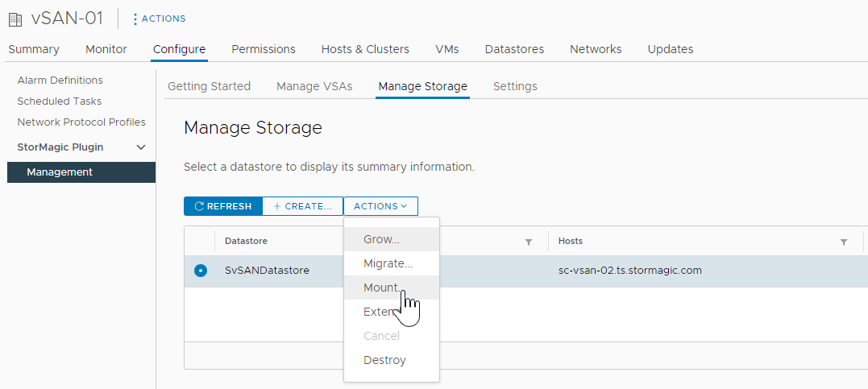The width and height of the screenshot is (868, 389).
Task: Choose Mount... from the Actions menu
Action: tap(392, 288)
